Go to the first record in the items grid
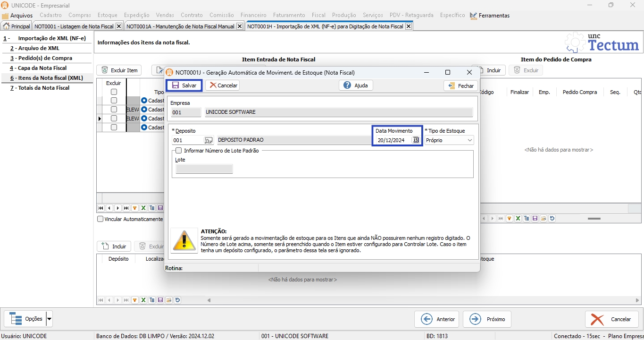 coord(100,208)
